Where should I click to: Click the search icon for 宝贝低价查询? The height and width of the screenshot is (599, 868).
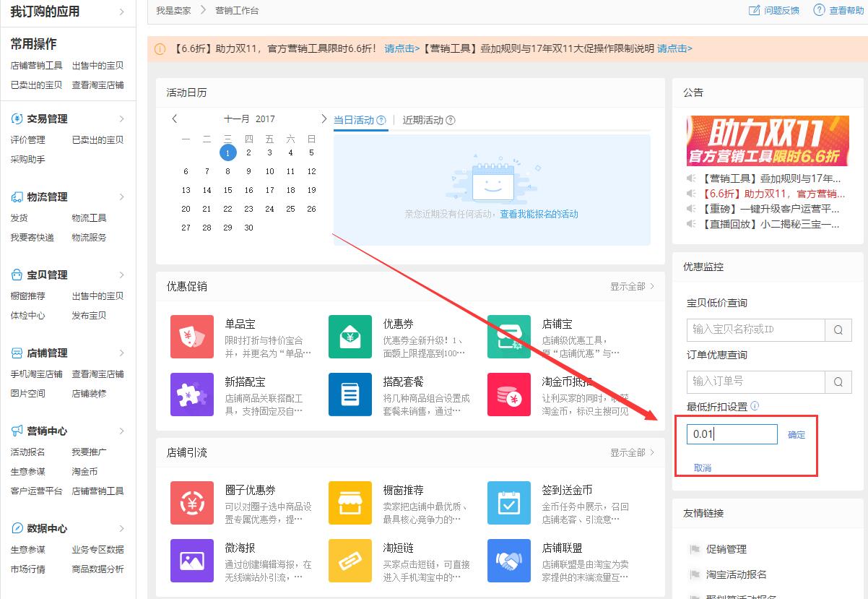tap(838, 329)
